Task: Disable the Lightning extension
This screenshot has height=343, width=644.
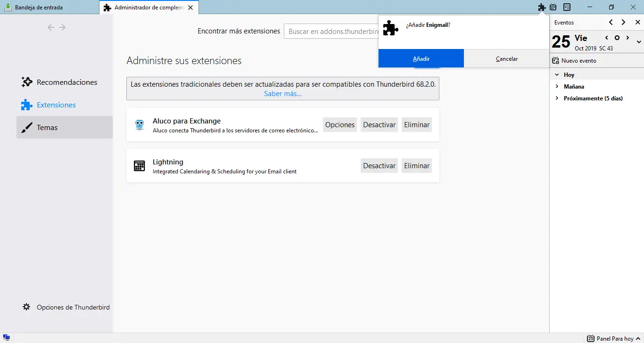Action: click(379, 166)
